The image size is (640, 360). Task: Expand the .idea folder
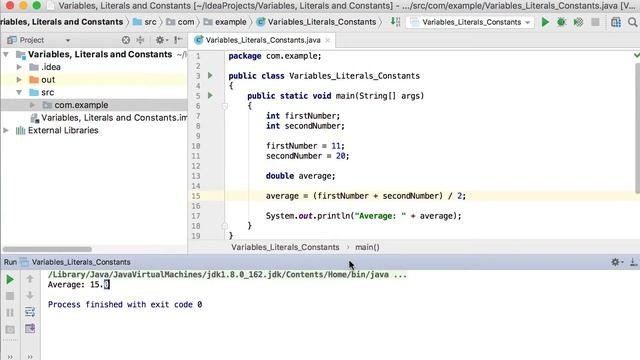click(19, 67)
